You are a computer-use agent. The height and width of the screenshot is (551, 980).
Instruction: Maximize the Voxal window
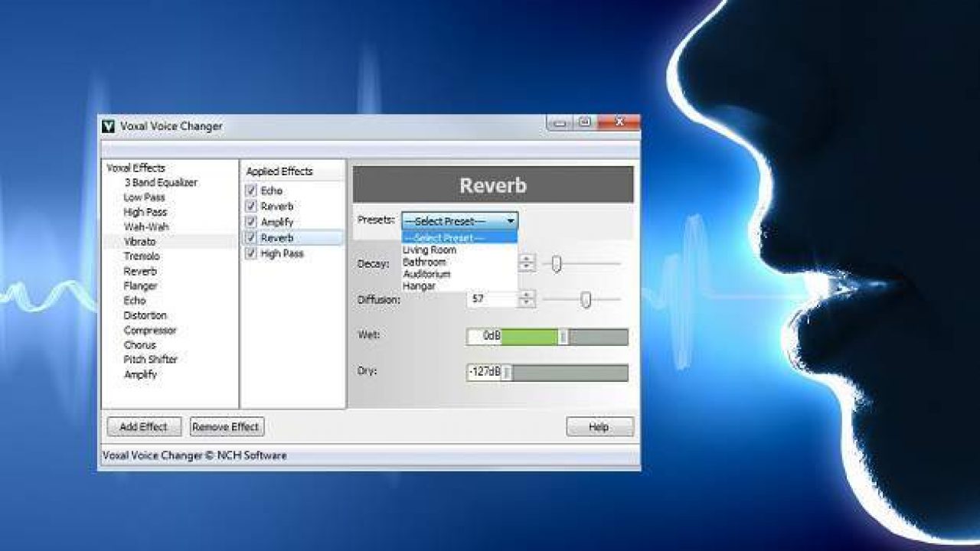click(583, 121)
